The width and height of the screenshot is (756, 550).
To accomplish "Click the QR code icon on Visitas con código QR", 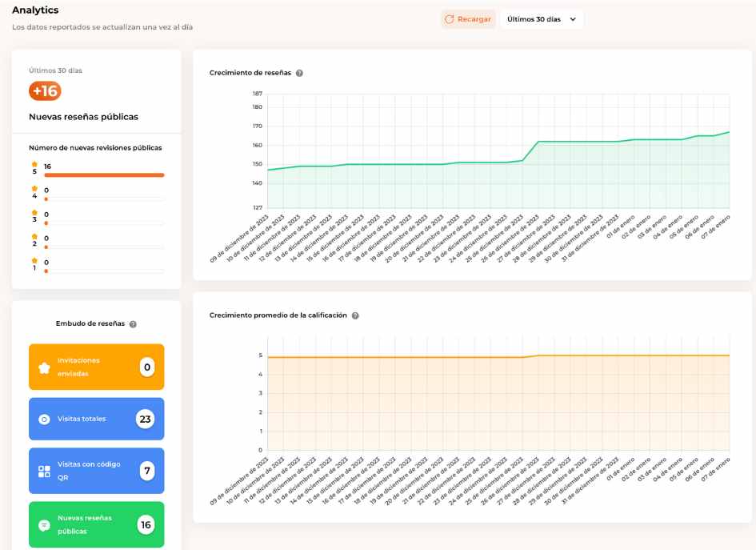I will point(45,472).
